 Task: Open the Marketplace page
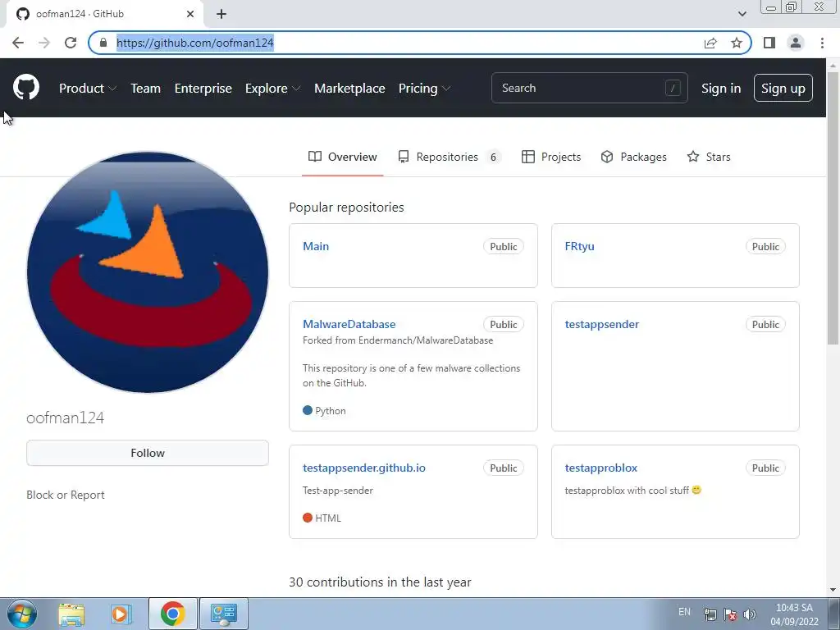[x=349, y=89]
